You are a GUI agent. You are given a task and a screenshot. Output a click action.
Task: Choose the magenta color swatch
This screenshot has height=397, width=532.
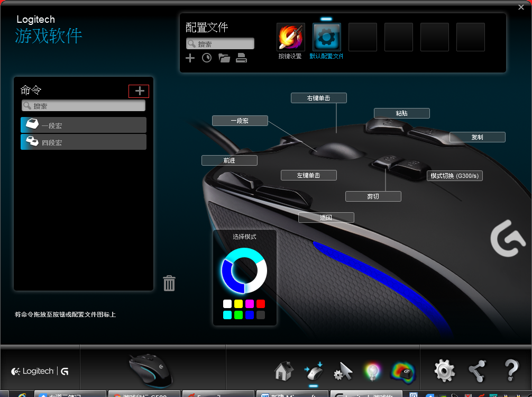[x=250, y=304]
